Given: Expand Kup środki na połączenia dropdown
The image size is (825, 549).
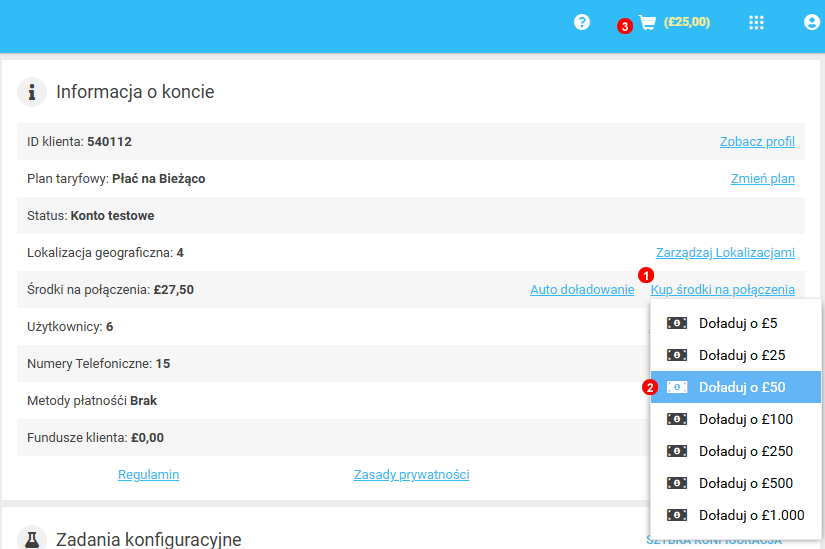Looking at the screenshot, I should point(722,290).
